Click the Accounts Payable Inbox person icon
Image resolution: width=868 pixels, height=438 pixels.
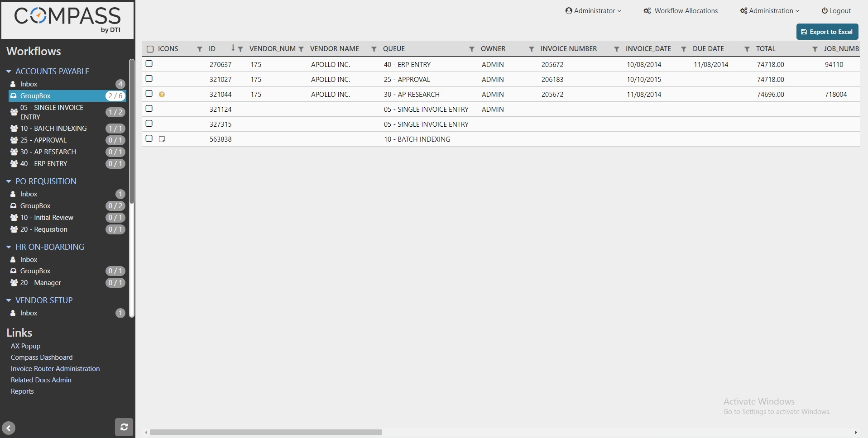13,84
